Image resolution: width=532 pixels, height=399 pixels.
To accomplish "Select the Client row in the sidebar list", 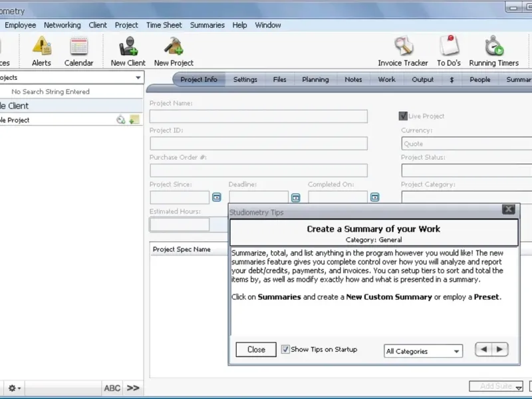I will coord(71,106).
